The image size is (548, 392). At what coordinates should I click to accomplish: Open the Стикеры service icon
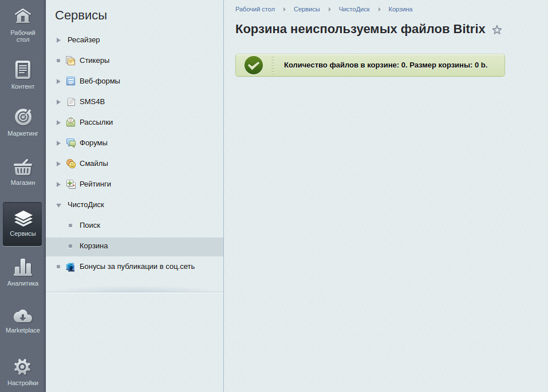coord(70,60)
